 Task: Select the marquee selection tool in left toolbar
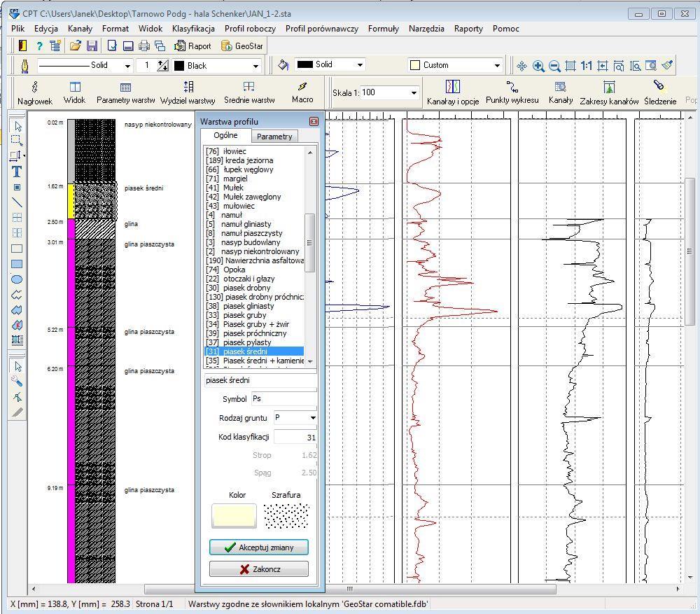click(17, 140)
